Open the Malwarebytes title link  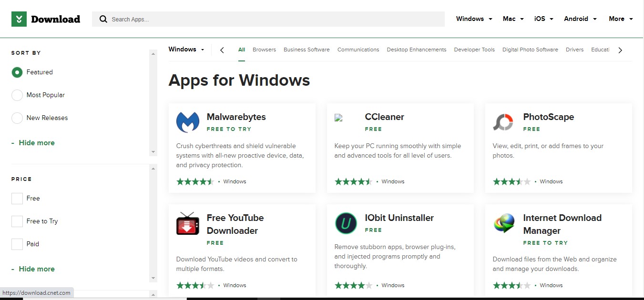click(x=236, y=117)
